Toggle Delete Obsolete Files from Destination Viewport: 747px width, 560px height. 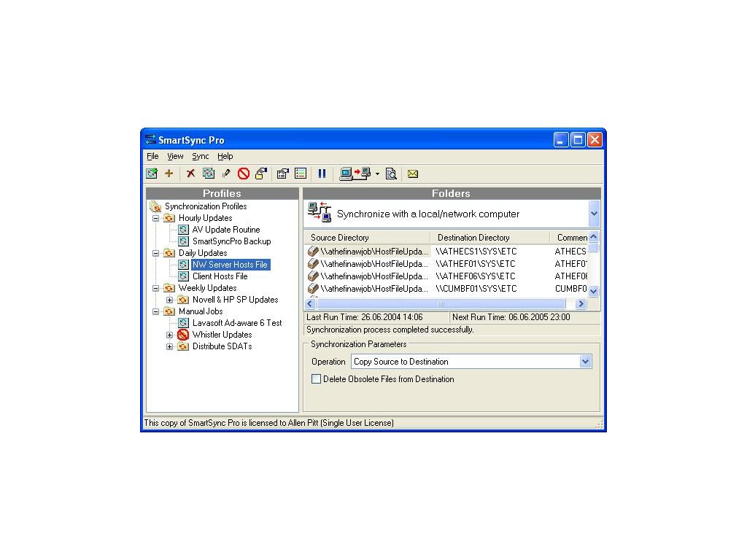pyautogui.click(x=317, y=379)
